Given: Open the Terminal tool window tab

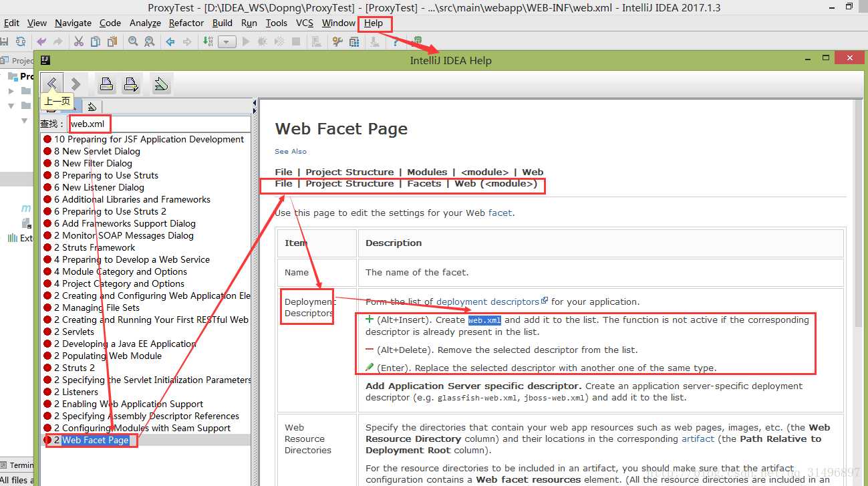Looking at the screenshot, I should (18, 465).
